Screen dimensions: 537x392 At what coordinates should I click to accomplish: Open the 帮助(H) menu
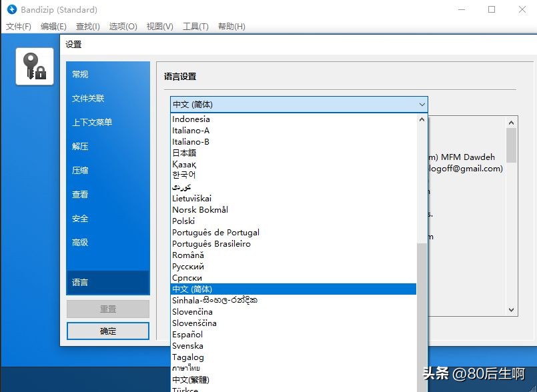[231, 26]
